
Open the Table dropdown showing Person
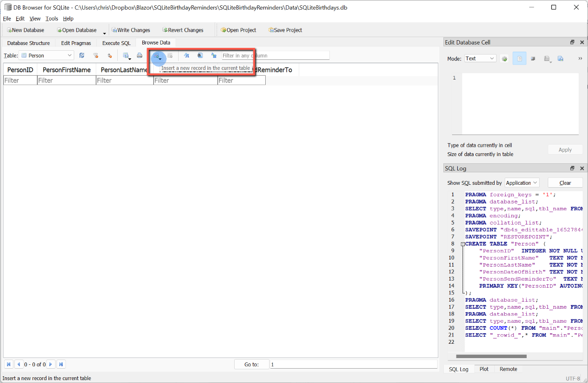click(46, 56)
